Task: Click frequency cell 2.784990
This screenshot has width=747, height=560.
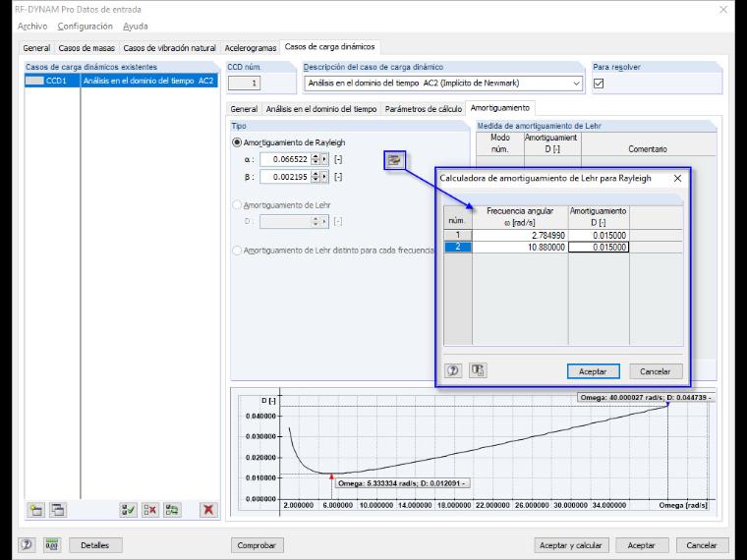Action: point(520,235)
